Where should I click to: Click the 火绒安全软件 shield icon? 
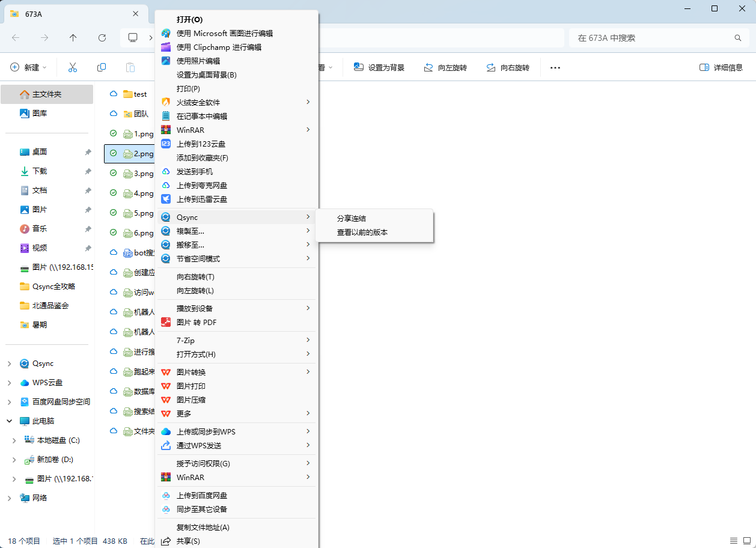coord(166,102)
